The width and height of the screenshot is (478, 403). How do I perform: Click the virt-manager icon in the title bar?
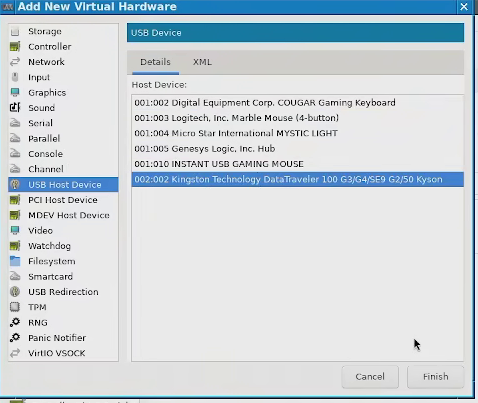click(x=7, y=7)
